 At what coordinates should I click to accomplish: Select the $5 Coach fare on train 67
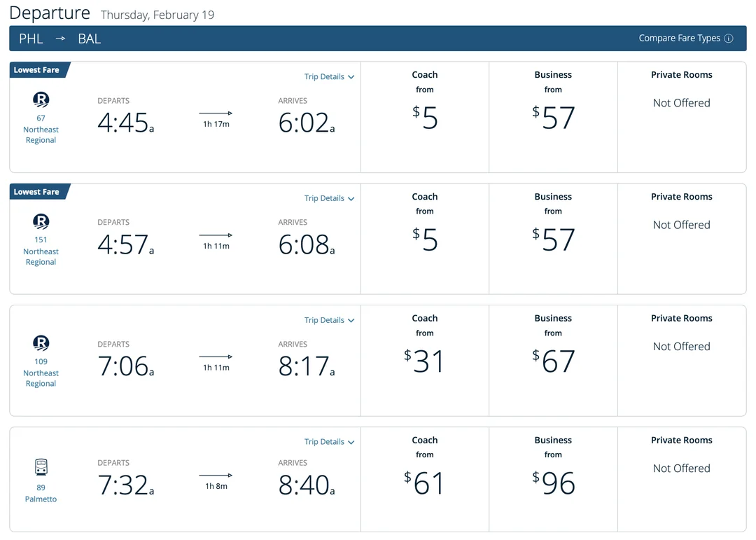coord(425,117)
